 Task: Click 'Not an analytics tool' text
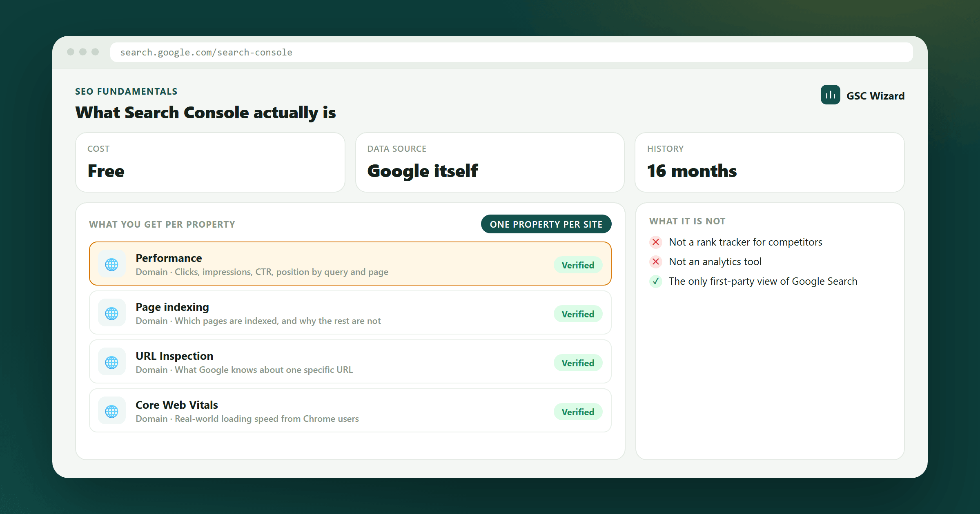tap(715, 261)
